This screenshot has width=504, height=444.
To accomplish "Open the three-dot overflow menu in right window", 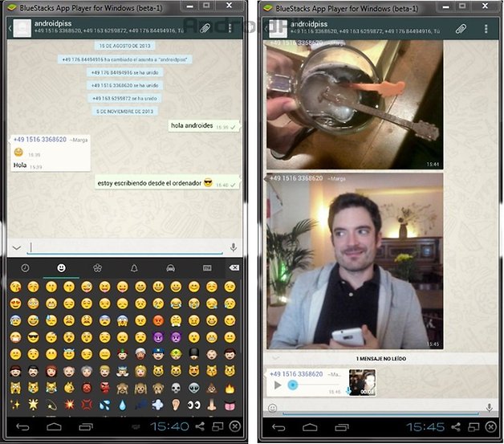I will coord(486,29).
